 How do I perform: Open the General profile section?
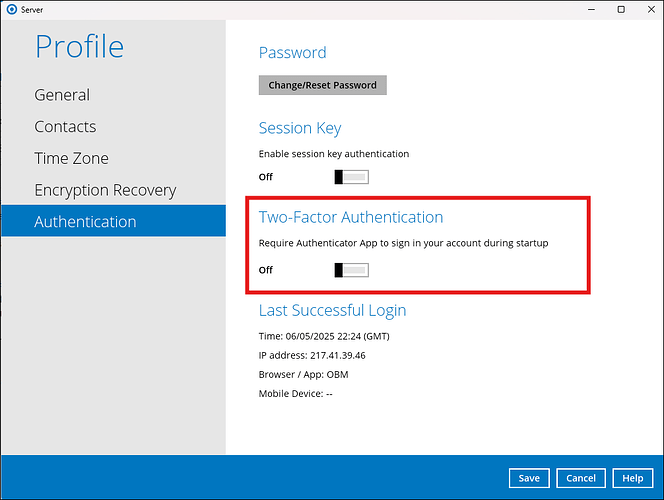pyautogui.click(x=62, y=95)
